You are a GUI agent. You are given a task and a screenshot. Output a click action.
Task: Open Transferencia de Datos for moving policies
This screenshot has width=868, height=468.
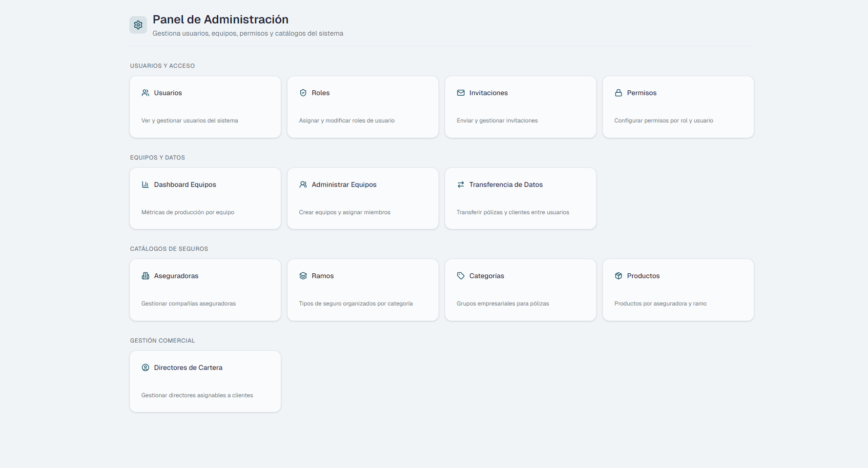point(520,198)
